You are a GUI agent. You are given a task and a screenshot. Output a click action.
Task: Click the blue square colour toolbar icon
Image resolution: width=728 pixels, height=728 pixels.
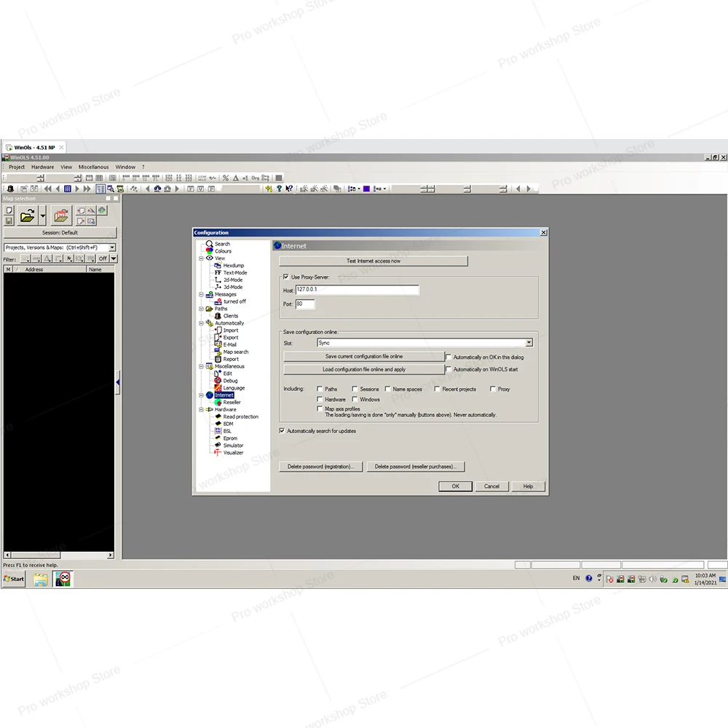[x=366, y=189]
